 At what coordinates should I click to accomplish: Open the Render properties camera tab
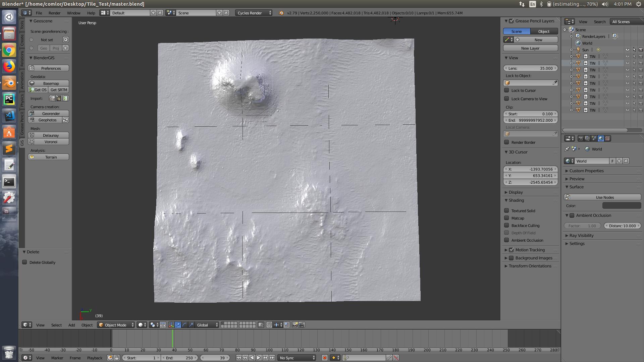click(581, 138)
